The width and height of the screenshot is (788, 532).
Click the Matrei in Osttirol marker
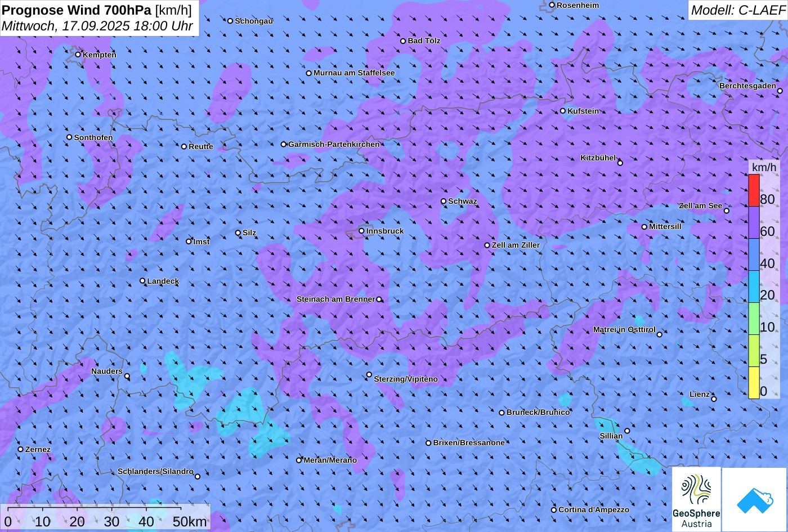click(x=660, y=334)
